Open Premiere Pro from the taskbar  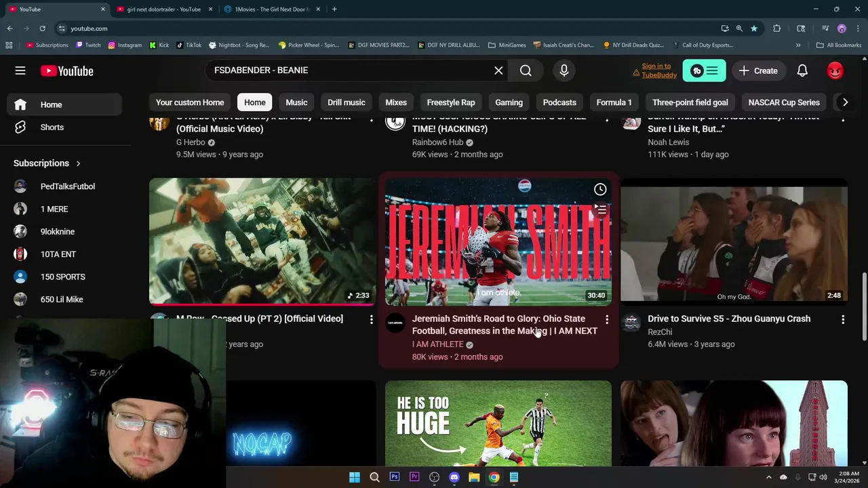[414, 477]
